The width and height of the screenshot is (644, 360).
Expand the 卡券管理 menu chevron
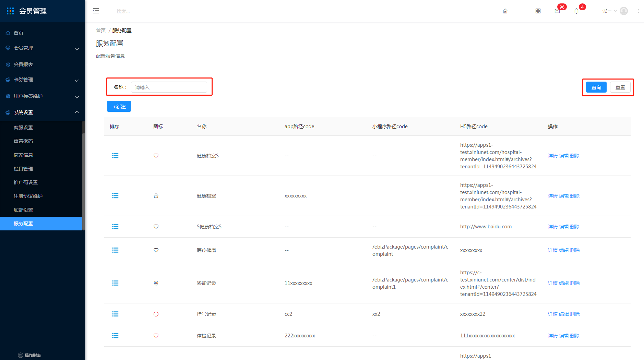[77, 81]
